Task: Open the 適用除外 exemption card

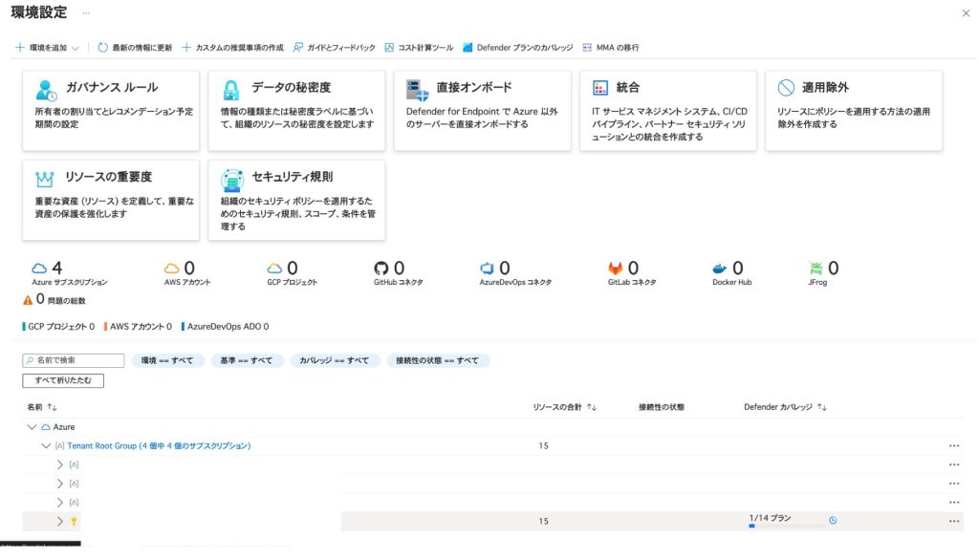Action: click(853, 110)
